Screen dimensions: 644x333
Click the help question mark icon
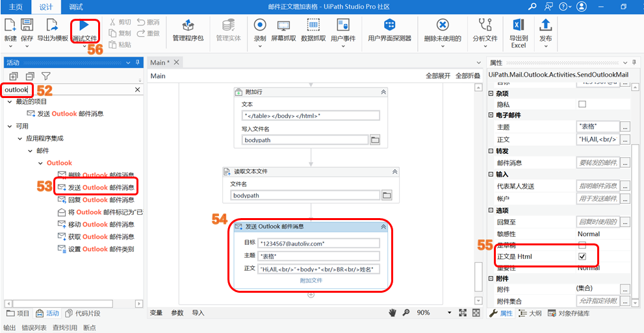click(563, 6)
